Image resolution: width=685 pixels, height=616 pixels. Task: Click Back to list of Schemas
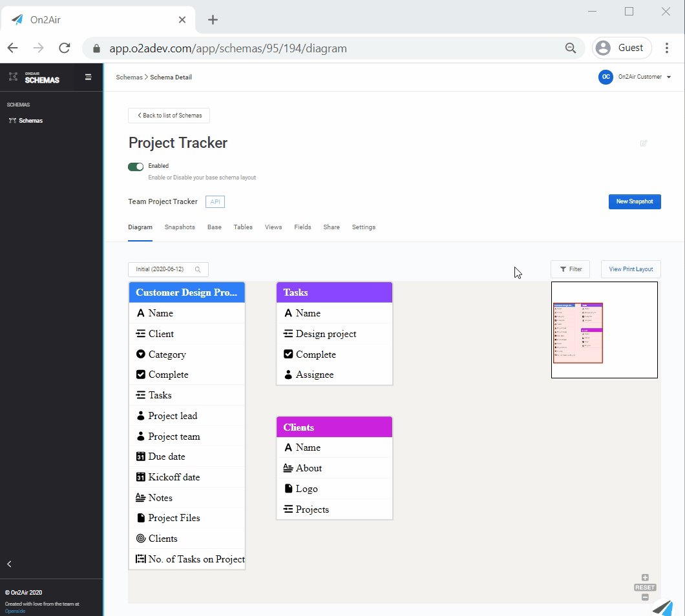click(x=169, y=116)
